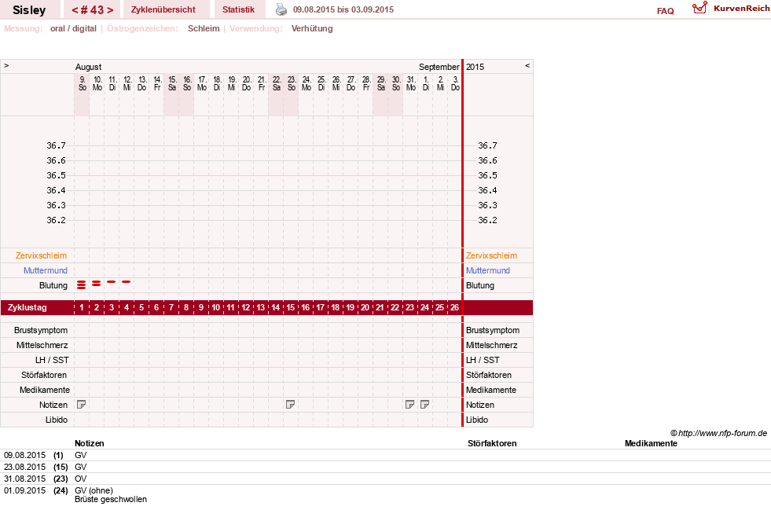Click the 'September' month label

439,67
